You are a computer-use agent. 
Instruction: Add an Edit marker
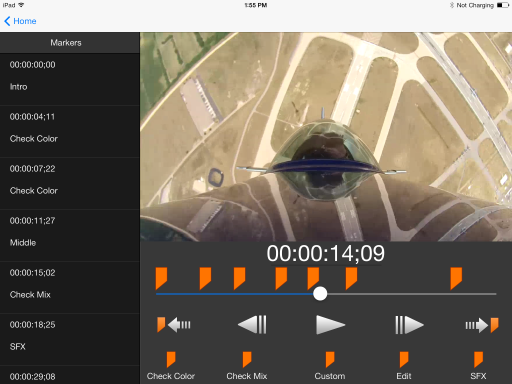pyautogui.click(x=404, y=366)
